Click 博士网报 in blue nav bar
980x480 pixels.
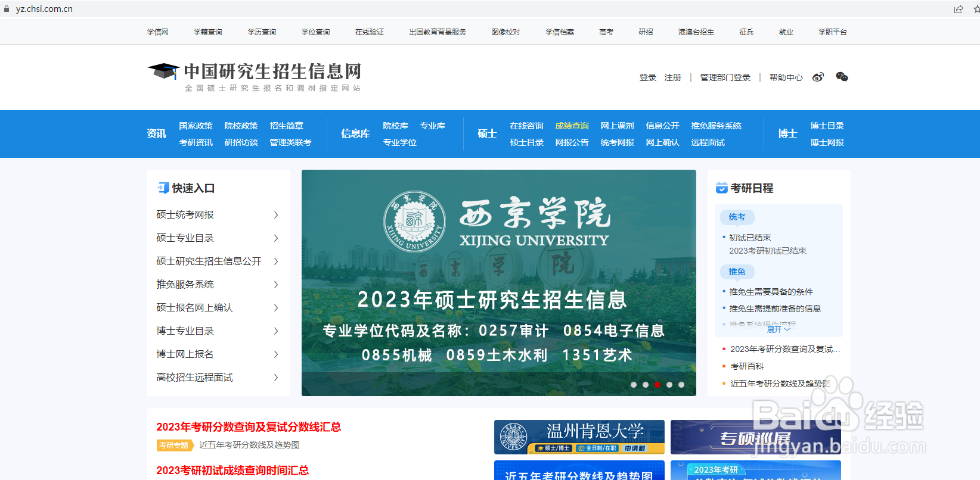pyautogui.click(x=827, y=142)
